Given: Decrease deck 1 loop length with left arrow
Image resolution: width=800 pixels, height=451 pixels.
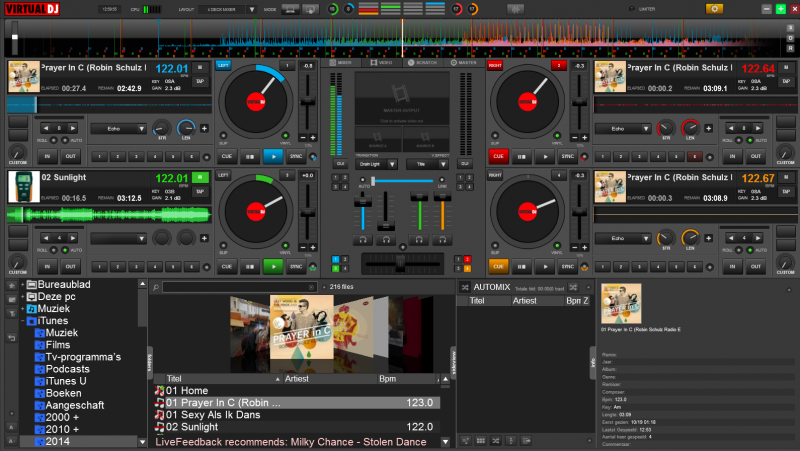Looking at the screenshot, I should click(x=46, y=128).
